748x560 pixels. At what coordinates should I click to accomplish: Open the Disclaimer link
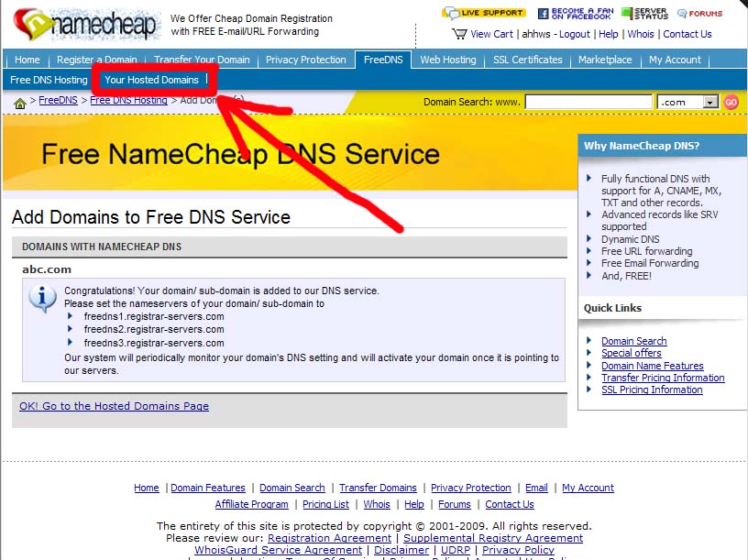(x=401, y=550)
